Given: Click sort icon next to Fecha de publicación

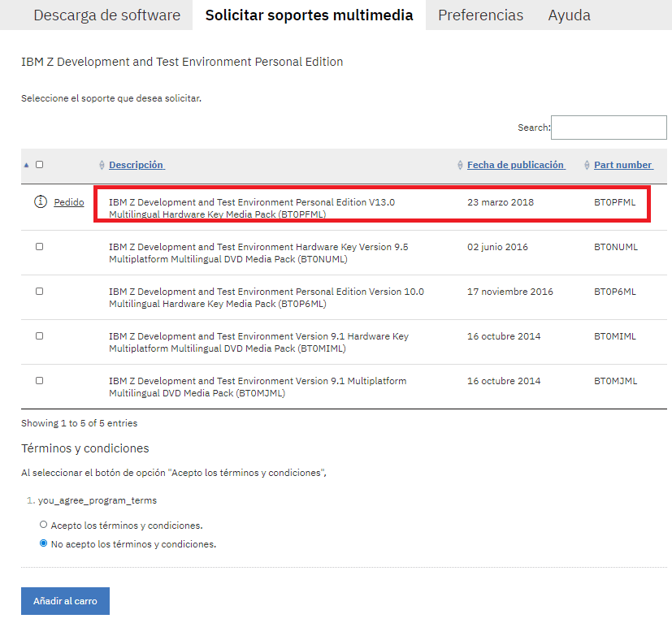Looking at the screenshot, I should [460, 165].
